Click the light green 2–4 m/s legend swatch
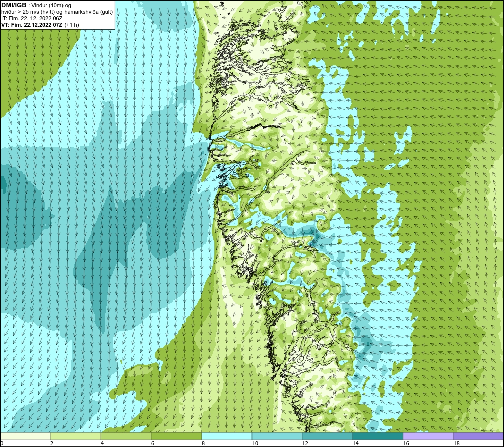Screen dimensions: 504x447 coord(76,436)
